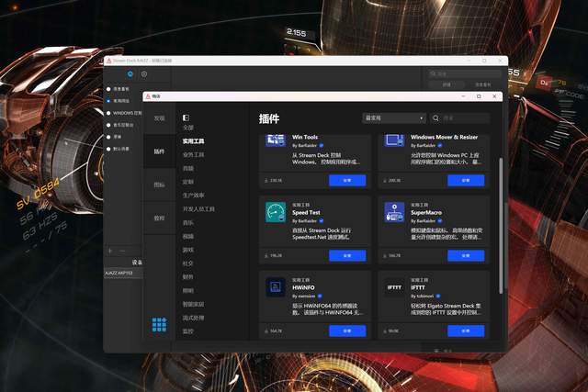Select the 社交 category
Image resolution: width=588 pixels, height=392 pixels.
[188, 263]
